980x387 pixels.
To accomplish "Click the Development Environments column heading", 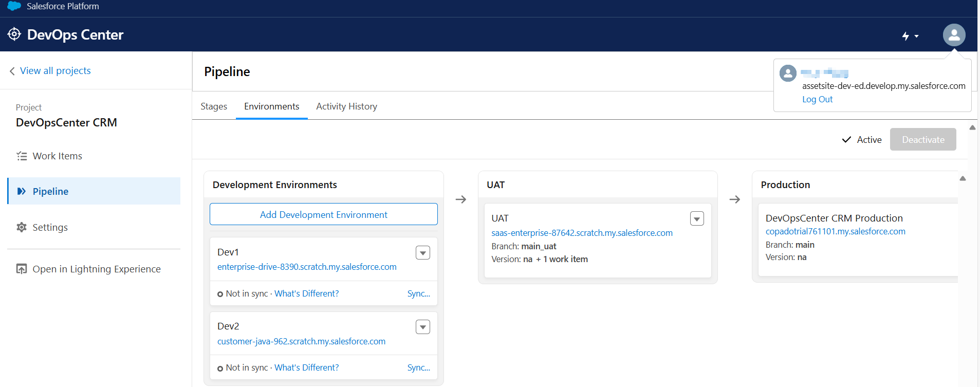I will tap(275, 185).
